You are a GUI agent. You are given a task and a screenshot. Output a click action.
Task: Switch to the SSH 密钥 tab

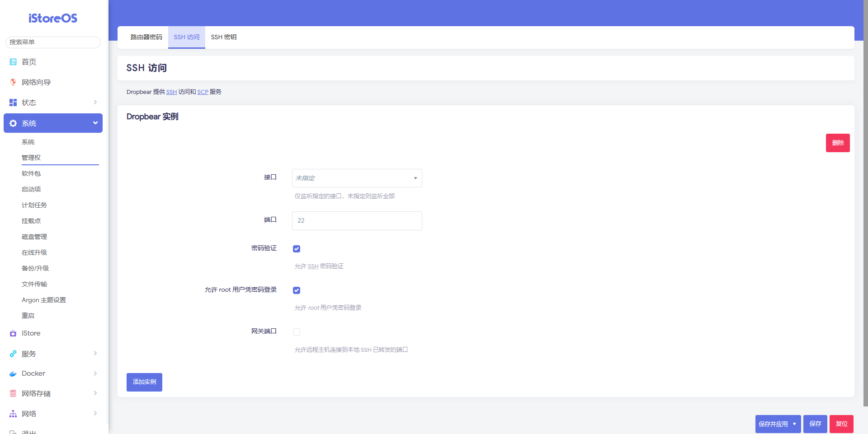point(224,37)
